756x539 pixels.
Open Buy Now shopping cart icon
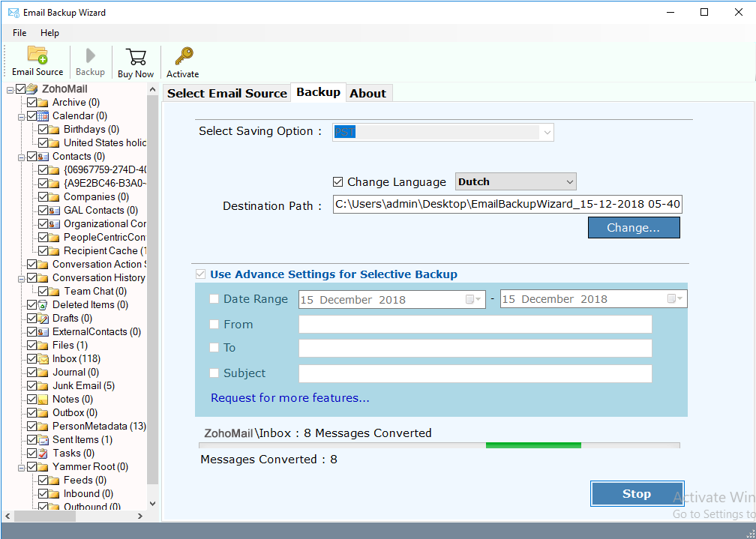tap(136, 57)
